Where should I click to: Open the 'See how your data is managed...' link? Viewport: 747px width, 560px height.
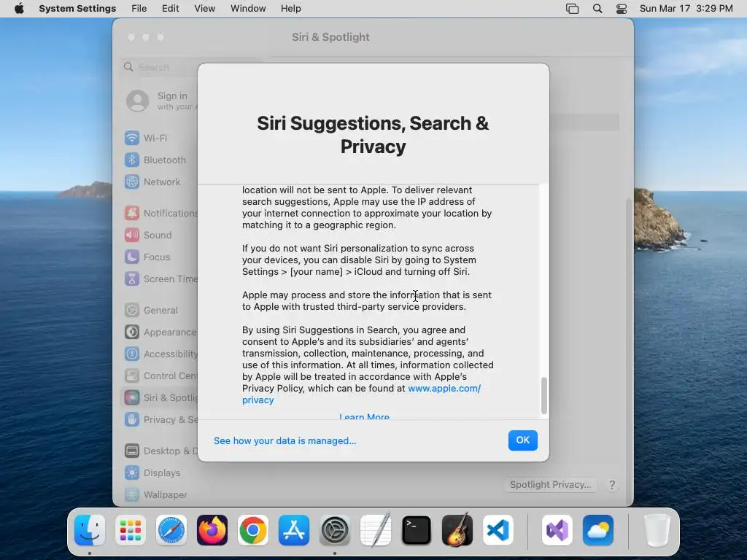coord(285,441)
